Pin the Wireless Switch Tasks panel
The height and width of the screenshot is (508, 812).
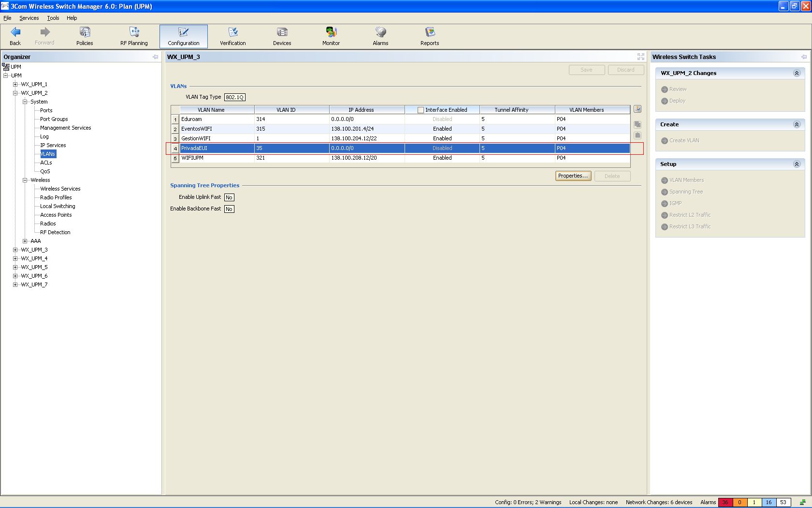(804, 57)
